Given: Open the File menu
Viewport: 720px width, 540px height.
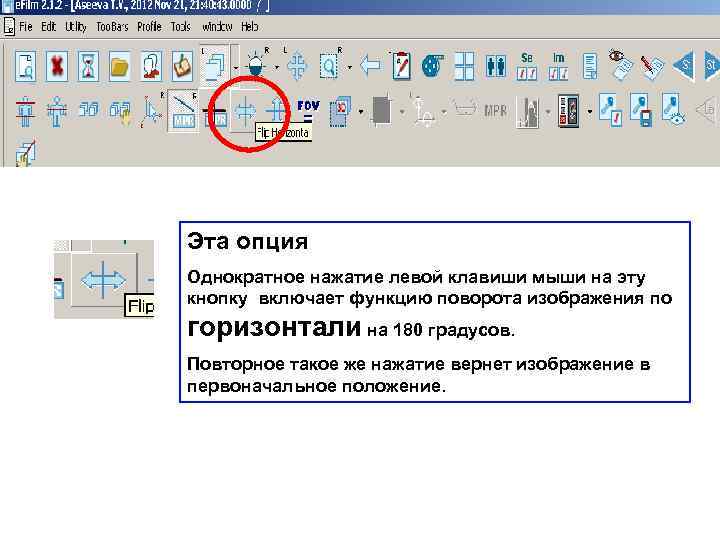Looking at the screenshot, I should point(26,27).
